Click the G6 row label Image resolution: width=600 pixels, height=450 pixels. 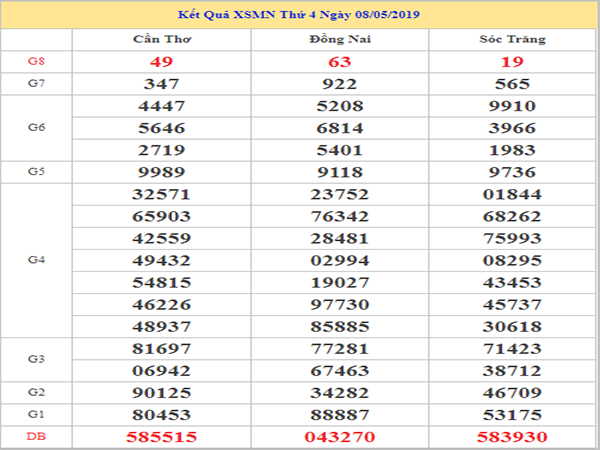[36, 127]
